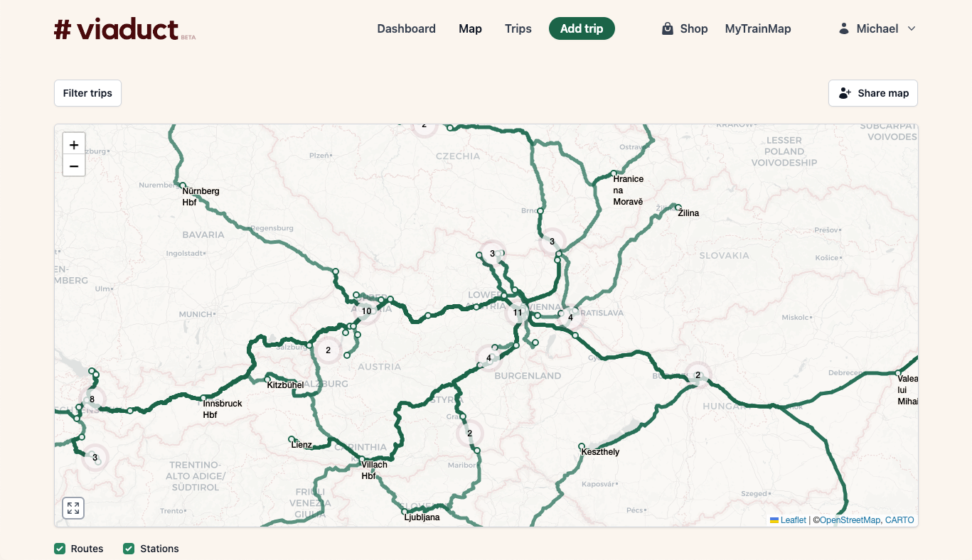Uncheck the Stations checkbox
This screenshot has height=560, width=972.
coord(129,549)
